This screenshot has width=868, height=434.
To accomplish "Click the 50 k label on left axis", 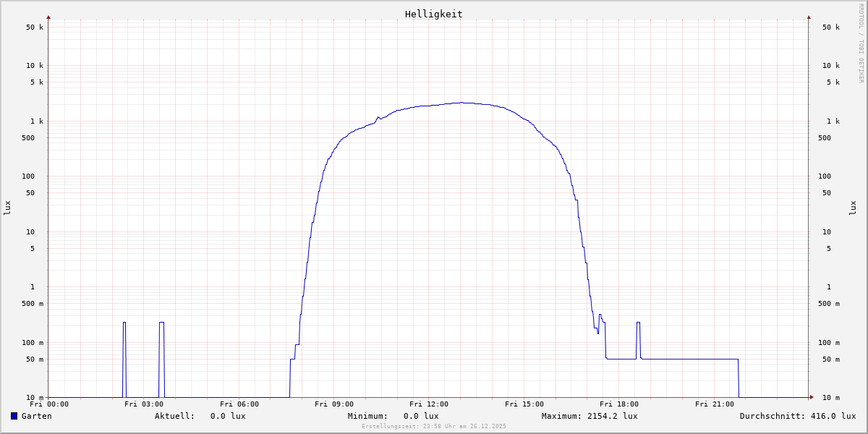I will point(35,27).
